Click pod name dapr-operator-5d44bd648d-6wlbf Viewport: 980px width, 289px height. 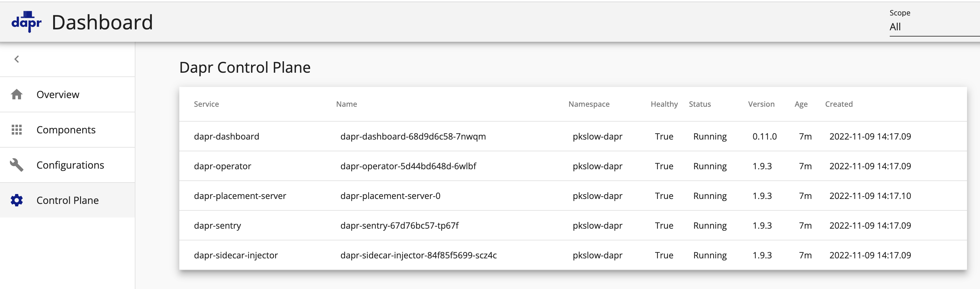point(408,166)
